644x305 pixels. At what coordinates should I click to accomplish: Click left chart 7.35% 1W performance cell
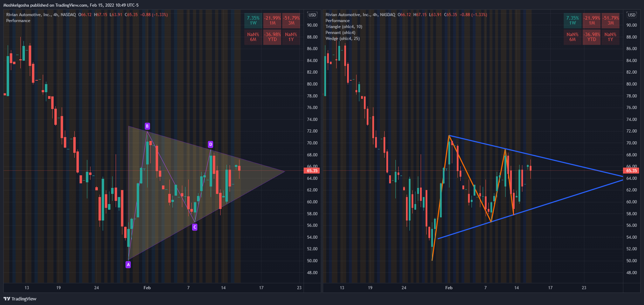point(253,21)
